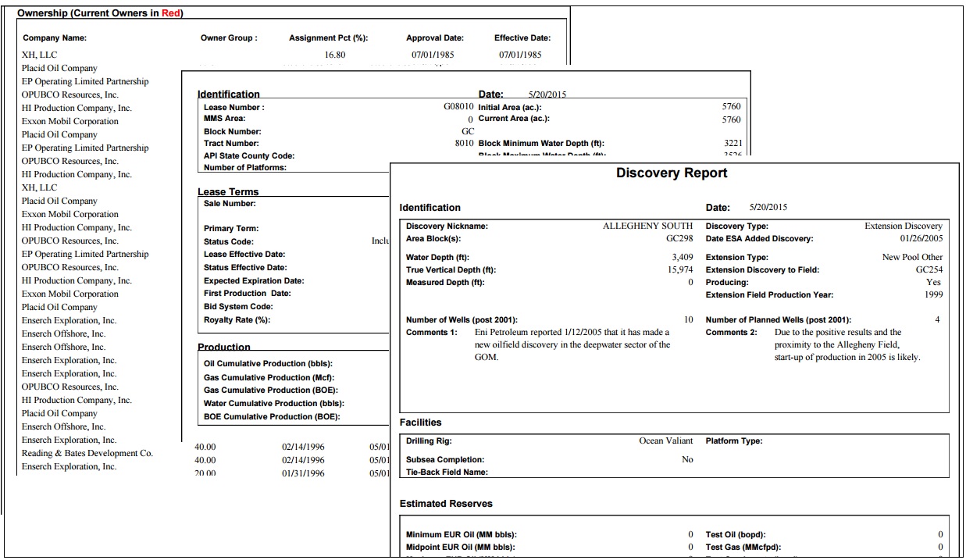Image resolution: width=966 pixels, height=560 pixels.
Task: Click the "Ownership (Current Owners in Red)" heading
Action: tap(100, 13)
